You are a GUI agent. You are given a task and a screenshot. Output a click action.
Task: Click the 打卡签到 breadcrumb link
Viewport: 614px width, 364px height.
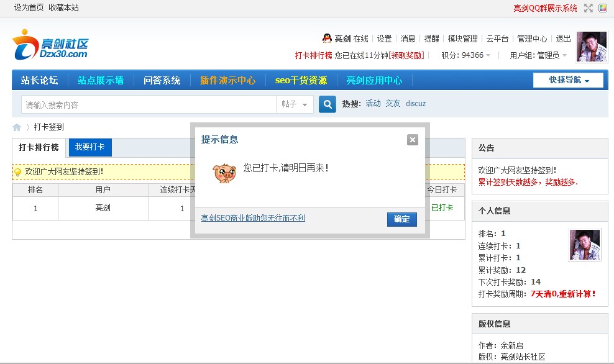[x=49, y=127]
